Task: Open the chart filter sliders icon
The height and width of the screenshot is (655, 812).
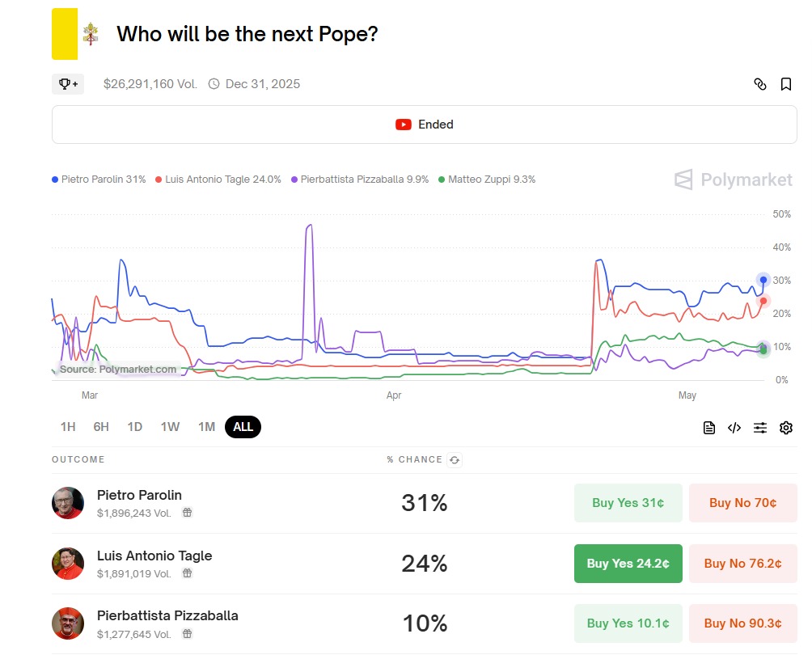Action: pos(760,428)
